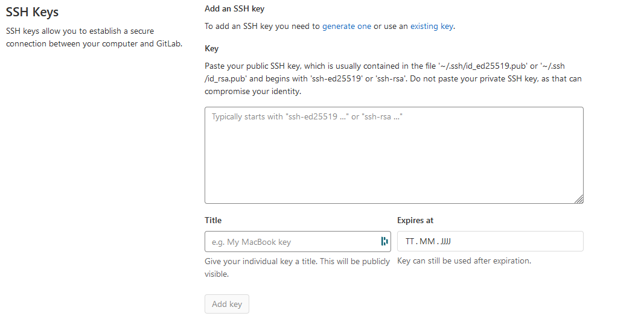This screenshot has height=319, width=644.
Task: Select the JJJJ year segment of expiry date
Action: (445, 241)
